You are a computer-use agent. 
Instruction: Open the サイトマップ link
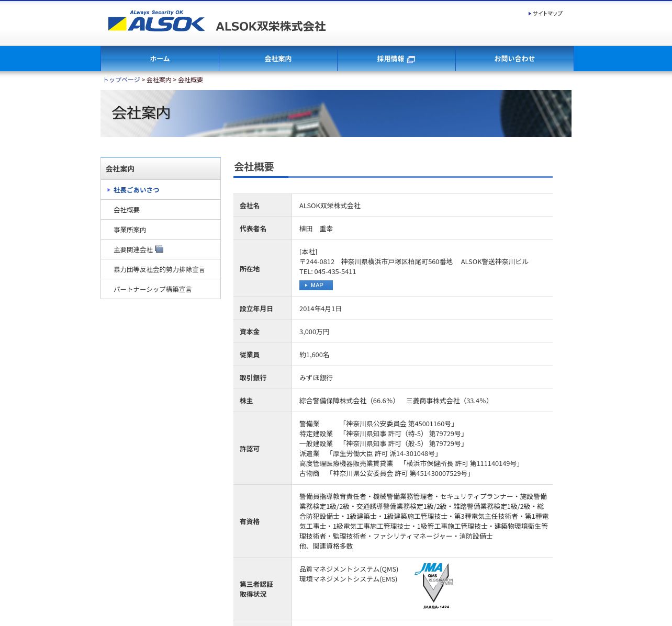tap(547, 14)
